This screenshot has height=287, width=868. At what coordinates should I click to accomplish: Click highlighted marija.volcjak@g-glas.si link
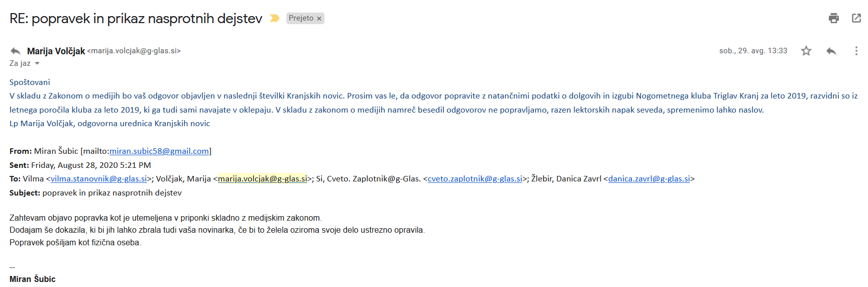[262, 178]
